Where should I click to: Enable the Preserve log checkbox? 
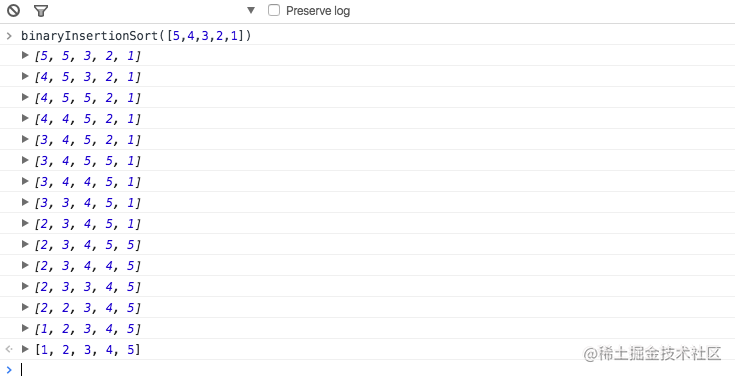coord(274,10)
